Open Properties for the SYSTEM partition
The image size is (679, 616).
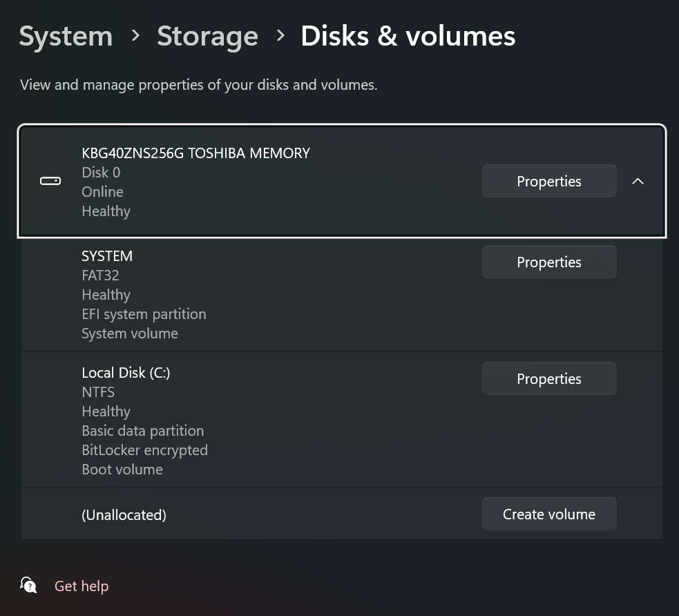548,262
